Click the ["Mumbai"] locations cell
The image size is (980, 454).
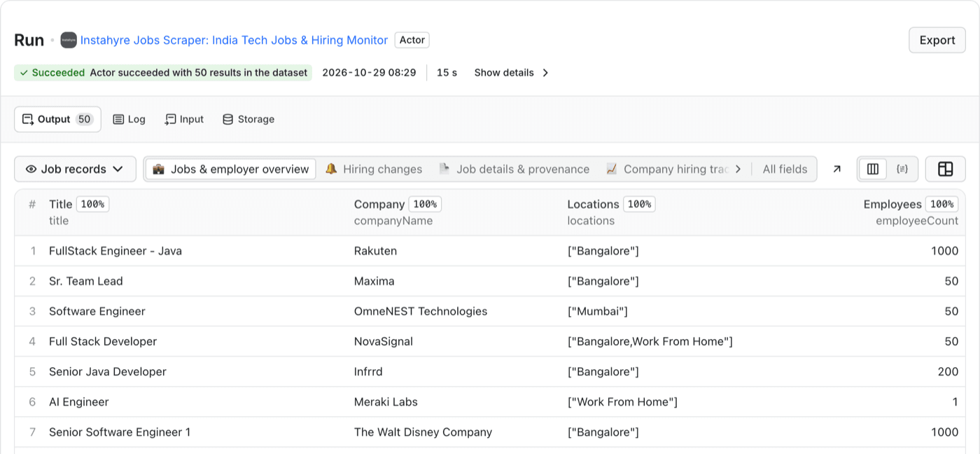(x=598, y=311)
